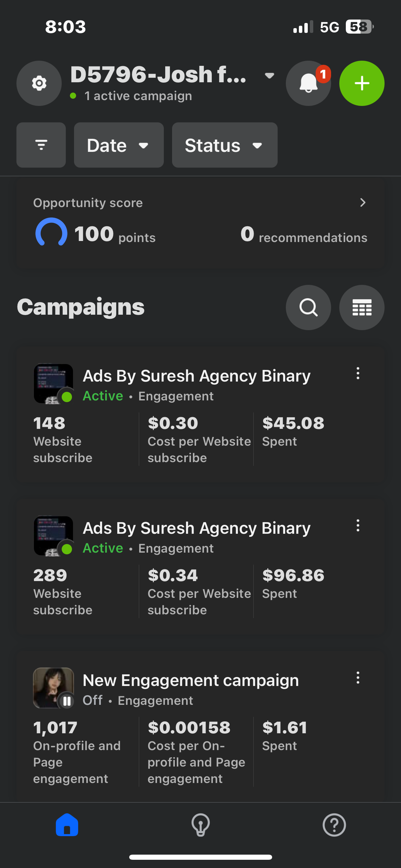This screenshot has height=868, width=401.
Task: Open more options for $96.86 campaign
Action: [358, 526]
